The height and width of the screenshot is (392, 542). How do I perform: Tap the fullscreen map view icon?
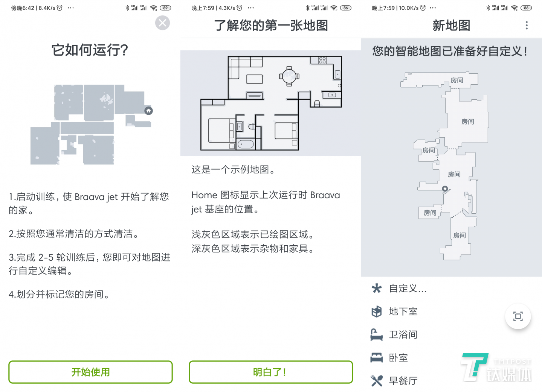518,316
